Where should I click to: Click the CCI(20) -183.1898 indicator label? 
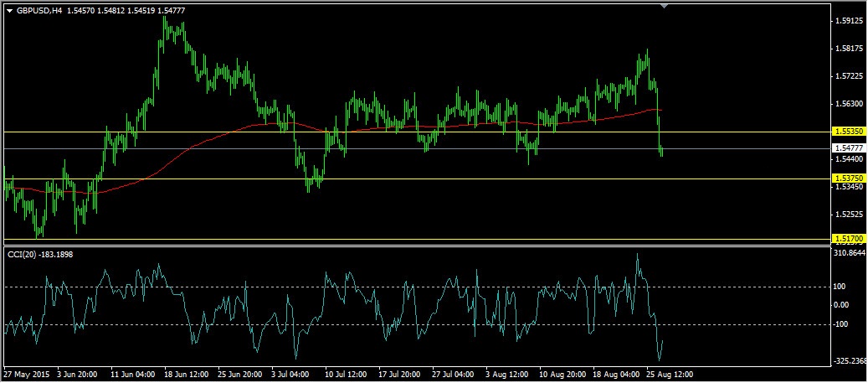point(40,255)
